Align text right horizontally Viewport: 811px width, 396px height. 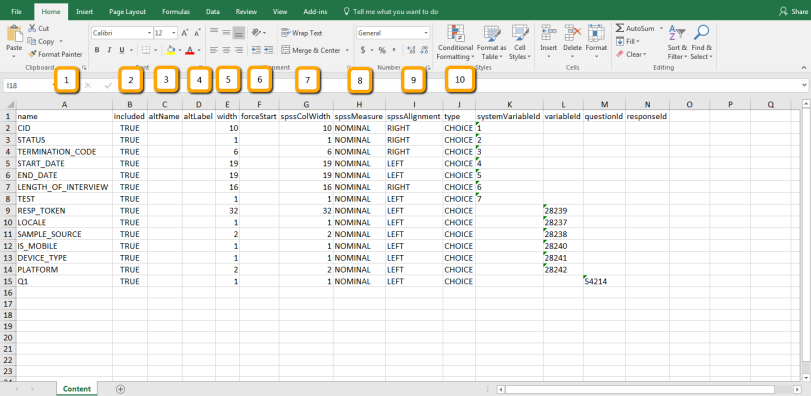pyautogui.click(x=238, y=50)
